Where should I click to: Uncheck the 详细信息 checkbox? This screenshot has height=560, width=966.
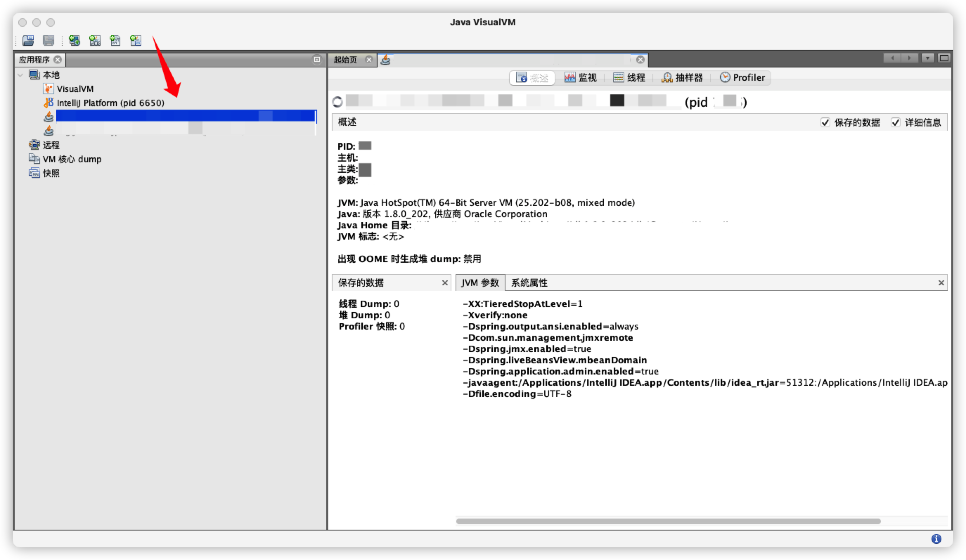[x=895, y=123]
